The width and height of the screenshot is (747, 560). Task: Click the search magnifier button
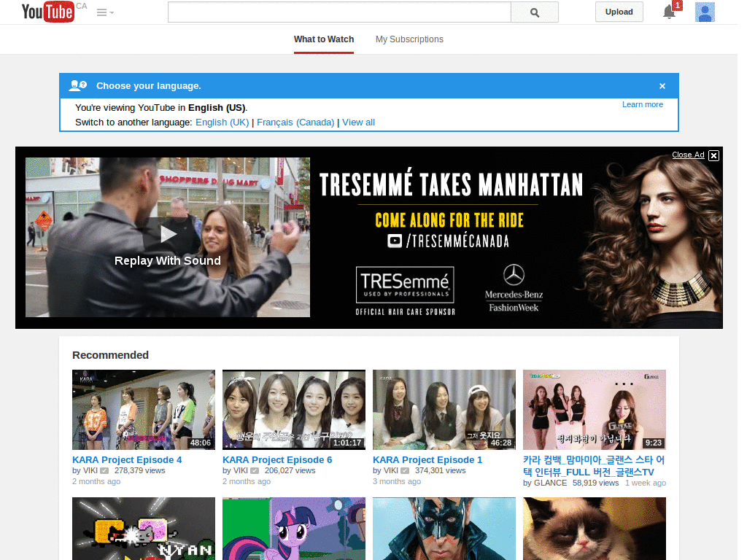coord(535,12)
